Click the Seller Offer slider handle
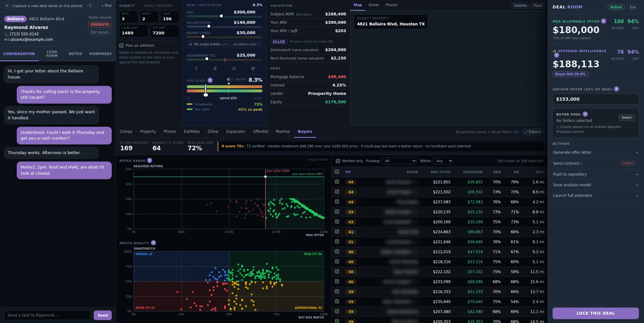 tap(209, 26)
